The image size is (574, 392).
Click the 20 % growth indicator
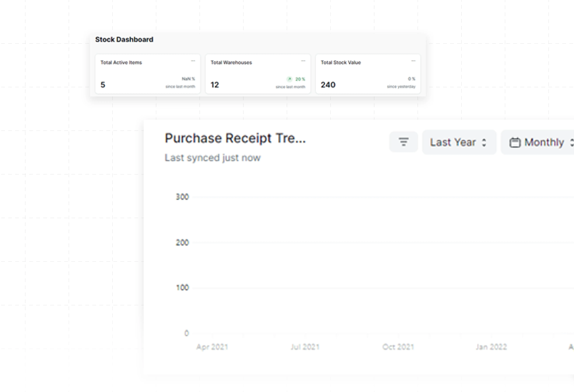(300, 79)
